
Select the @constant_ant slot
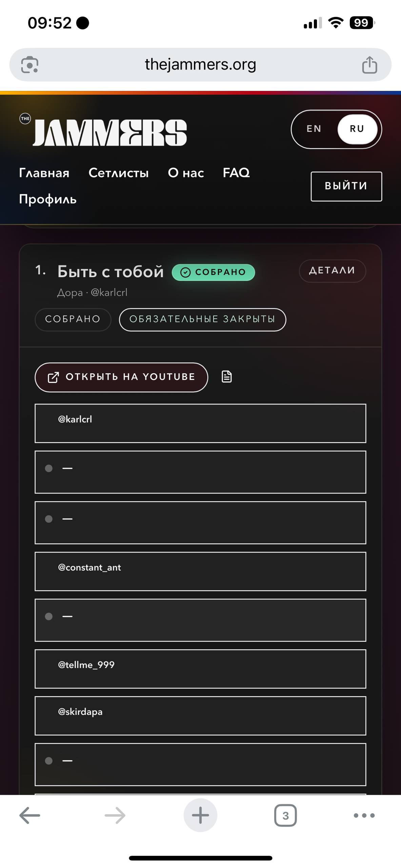(200, 571)
